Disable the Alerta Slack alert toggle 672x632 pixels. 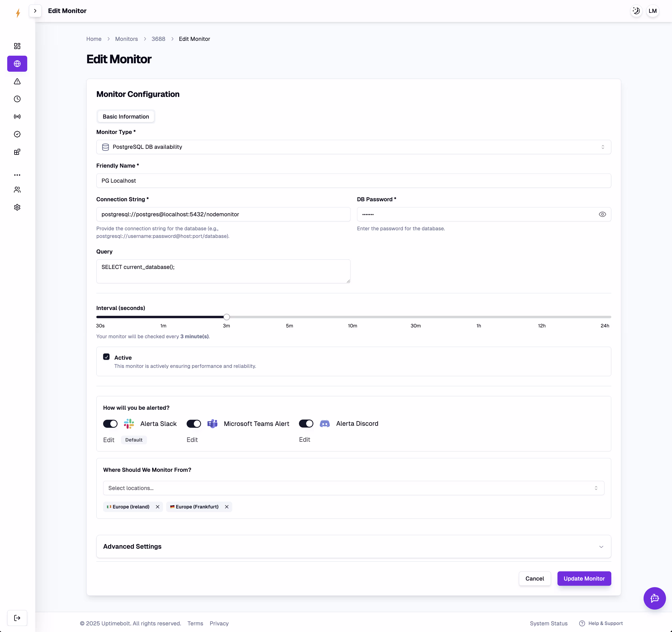(x=110, y=424)
